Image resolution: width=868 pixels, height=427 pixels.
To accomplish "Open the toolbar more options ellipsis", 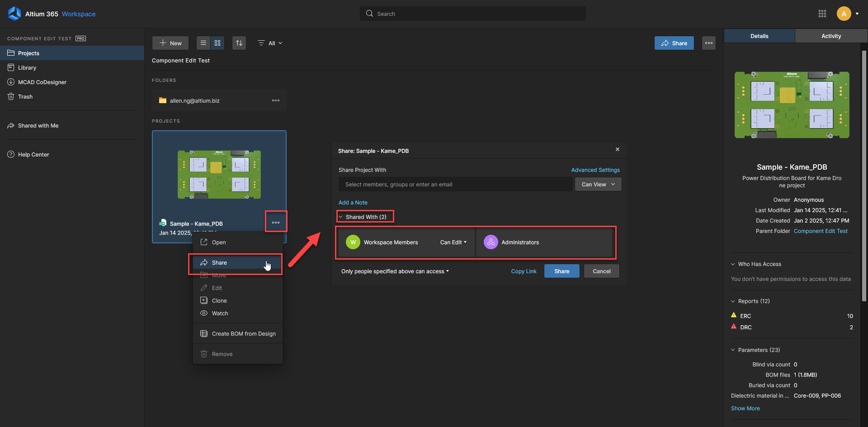I will pyautogui.click(x=709, y=43).
